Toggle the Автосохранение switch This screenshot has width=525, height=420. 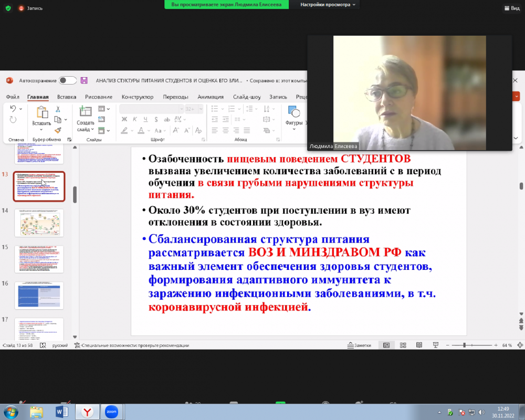click(67, 80)
